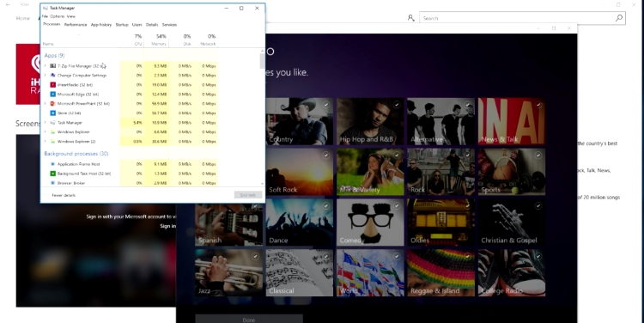Screen dimensions: 644x323
Task: Expand the Change Computer Settings row
Action: [46, 76]
